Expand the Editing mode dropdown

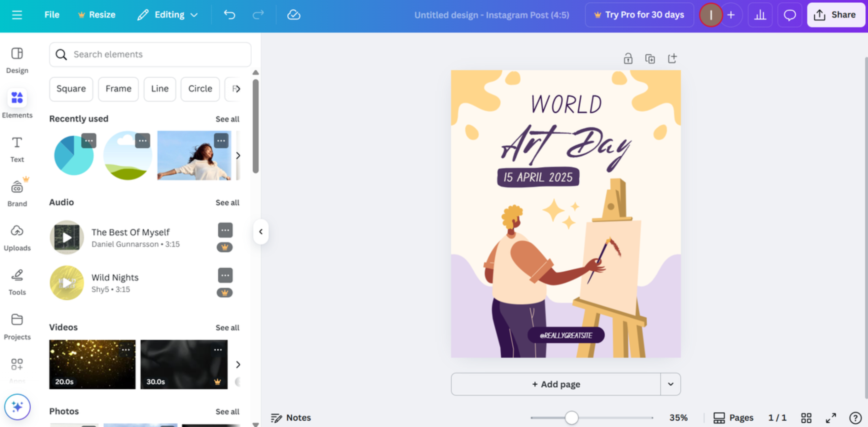[194, 15]
